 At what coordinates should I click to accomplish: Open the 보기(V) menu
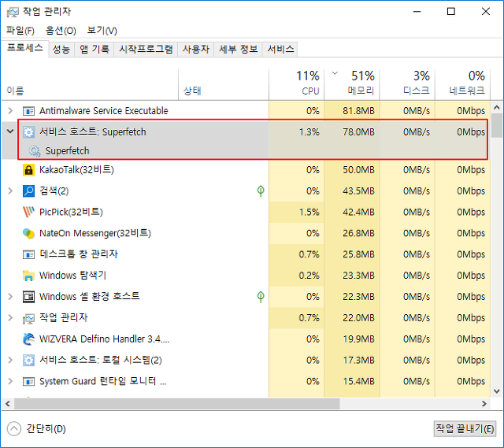point(102,31)
